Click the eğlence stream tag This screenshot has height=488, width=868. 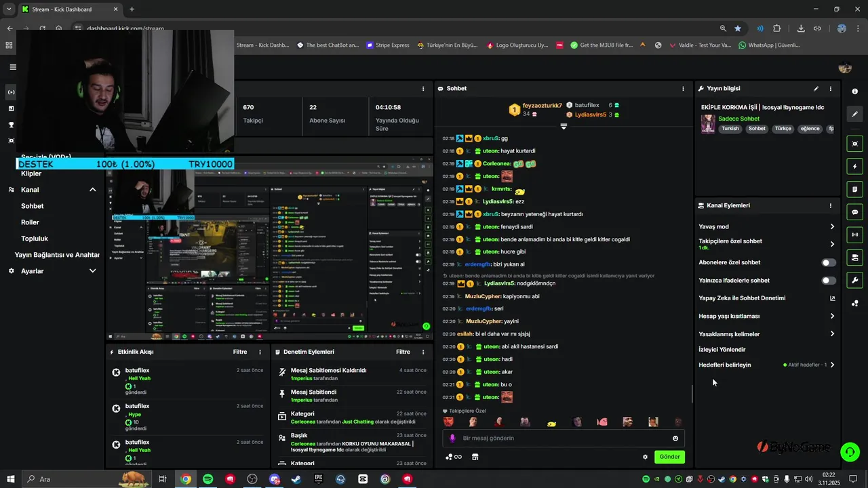coord(810,129)
